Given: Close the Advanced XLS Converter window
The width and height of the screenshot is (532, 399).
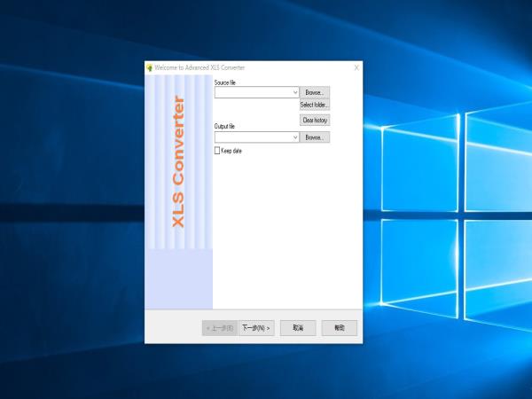Looking at the screenshot, I should 356,67.
